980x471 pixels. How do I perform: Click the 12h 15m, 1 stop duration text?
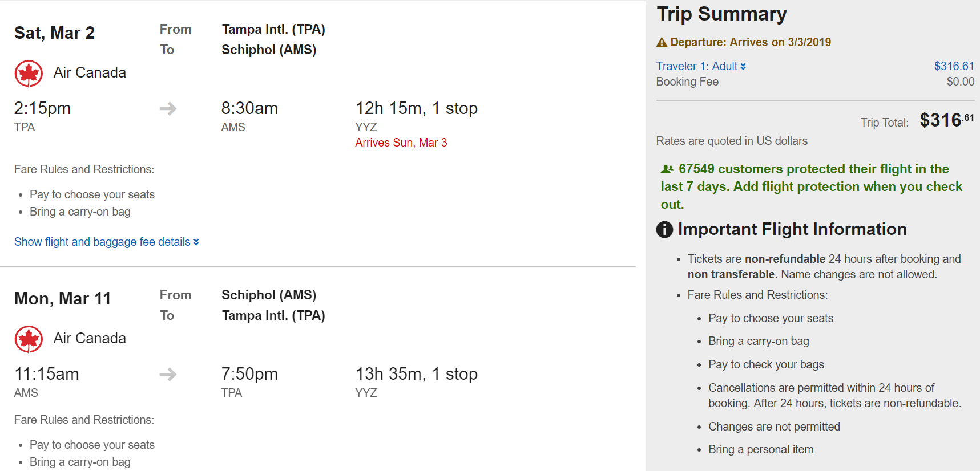(416, 108)
